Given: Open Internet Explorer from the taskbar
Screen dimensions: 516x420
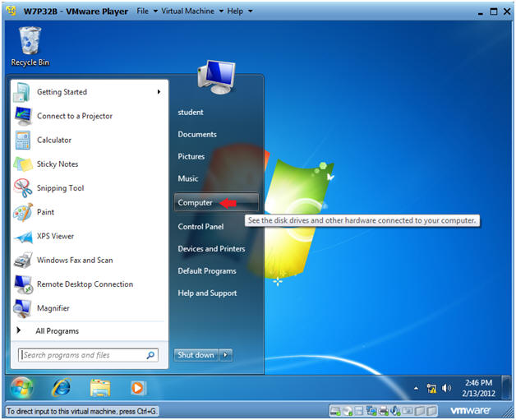Looking at the screenshot, I should [x=61, y=388].
